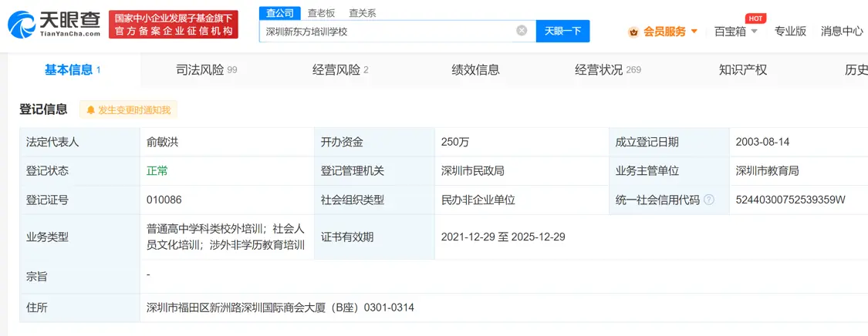Switch to the 知识产权 tab

click(x=743, y=70)
